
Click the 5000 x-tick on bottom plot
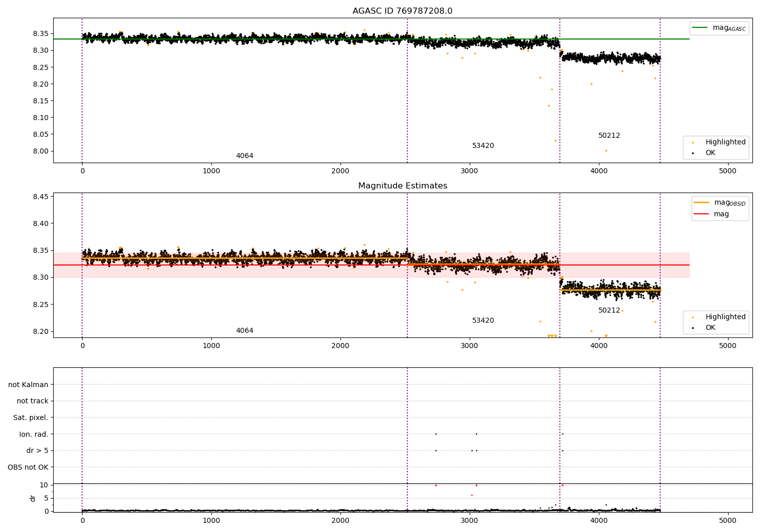pos(728,520)
